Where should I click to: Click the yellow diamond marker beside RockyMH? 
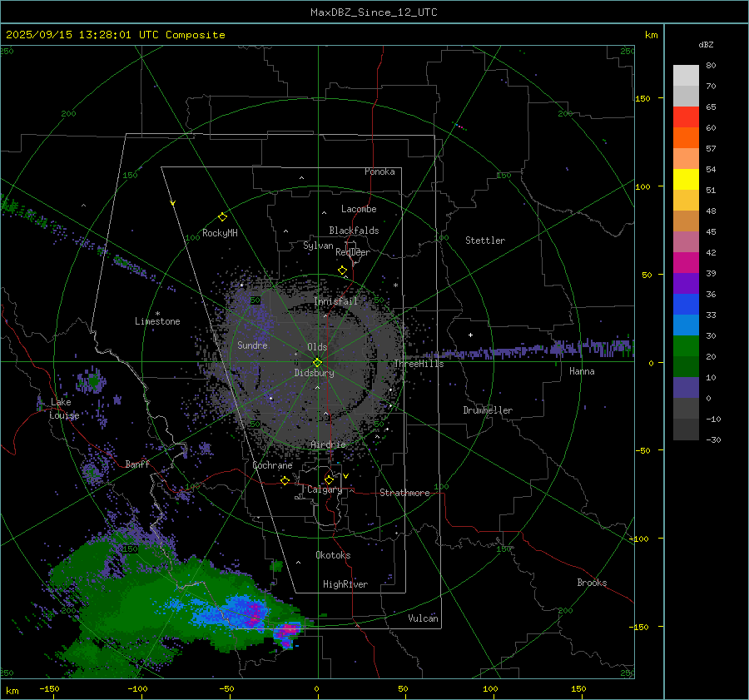point(222,217)
